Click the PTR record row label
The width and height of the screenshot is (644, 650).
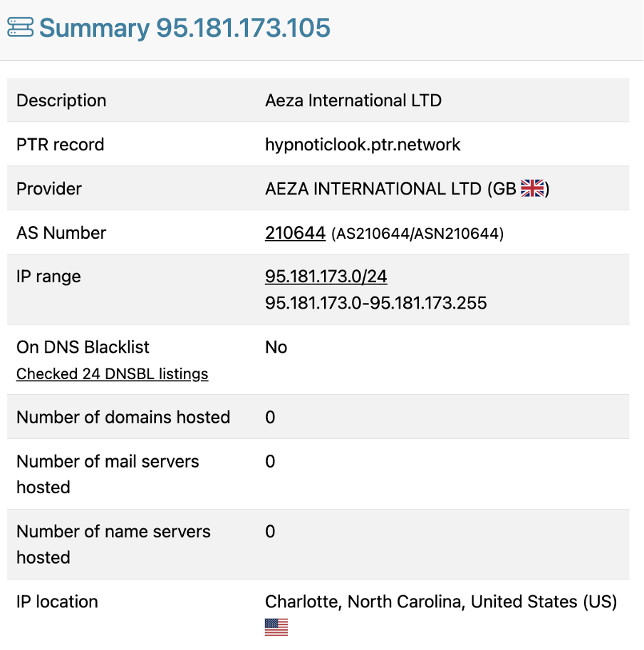[61, 145]
